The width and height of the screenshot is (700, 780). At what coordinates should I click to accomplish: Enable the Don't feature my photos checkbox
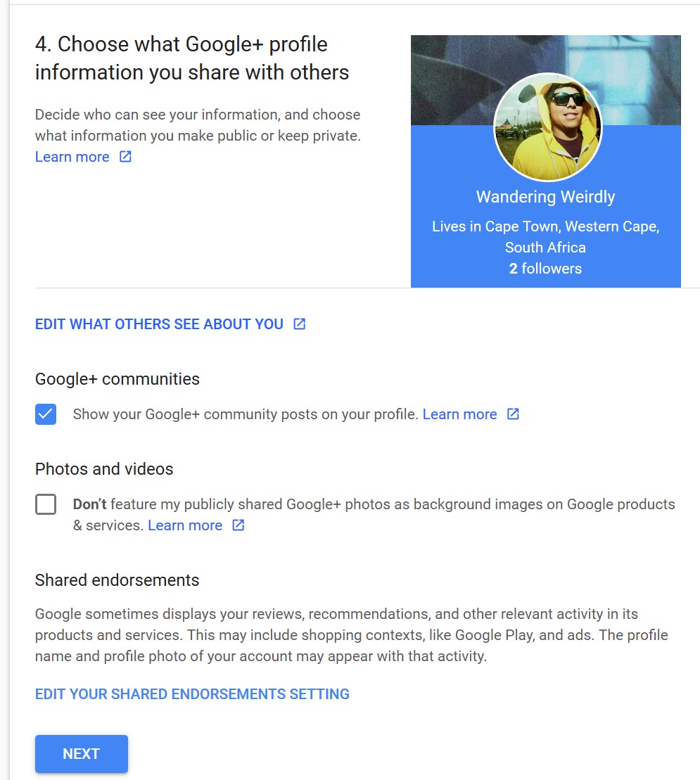(46, 504)
